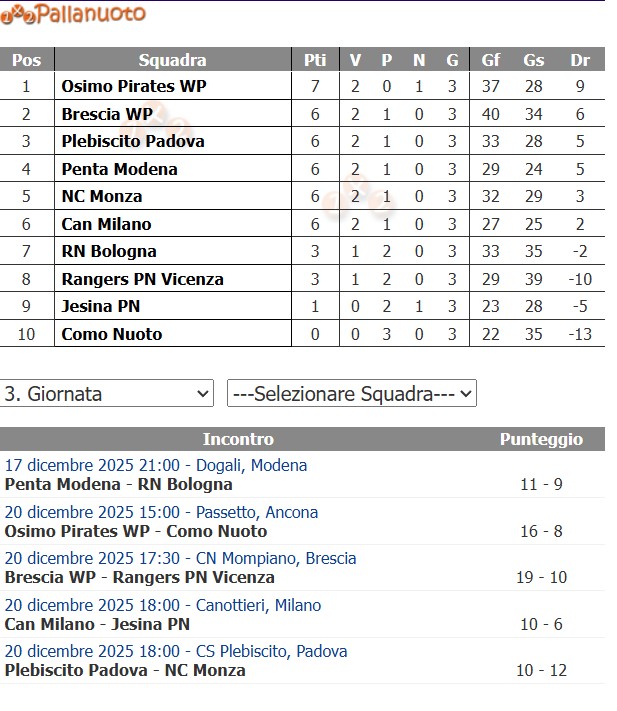This screenshot has height=711, width=617.
Task: Select NC Monza in the table
Action: [x=102, y=196]
